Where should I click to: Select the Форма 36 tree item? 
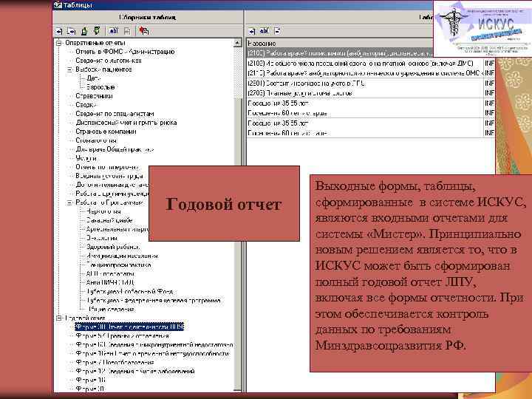(x=90, y=380)
